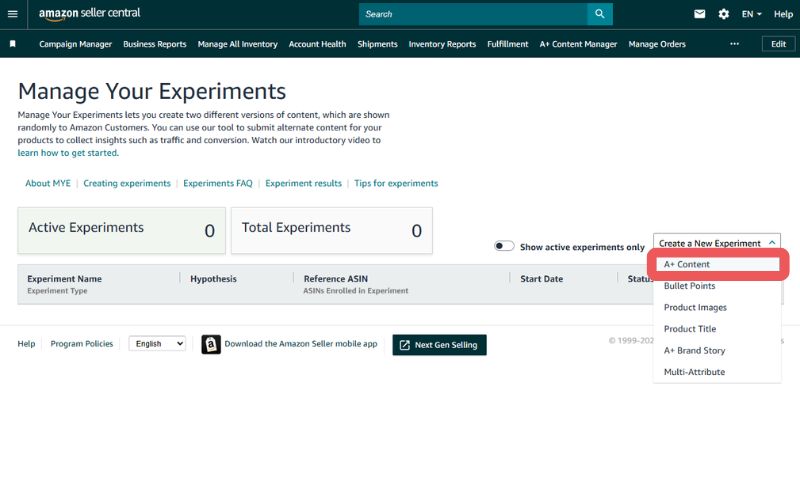Click the Total Experiments card
The image size is (800, 500).
pyautogui.click(x=332, y=230)
